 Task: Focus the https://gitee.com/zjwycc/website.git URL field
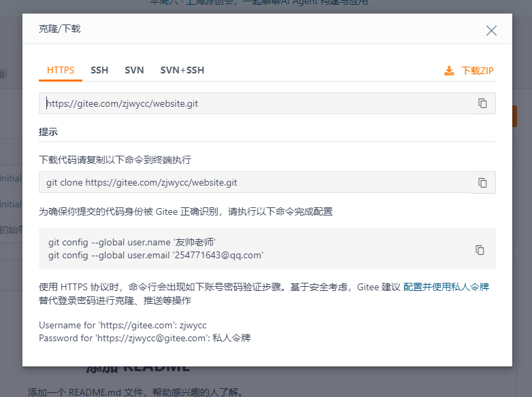click(254, 103)
